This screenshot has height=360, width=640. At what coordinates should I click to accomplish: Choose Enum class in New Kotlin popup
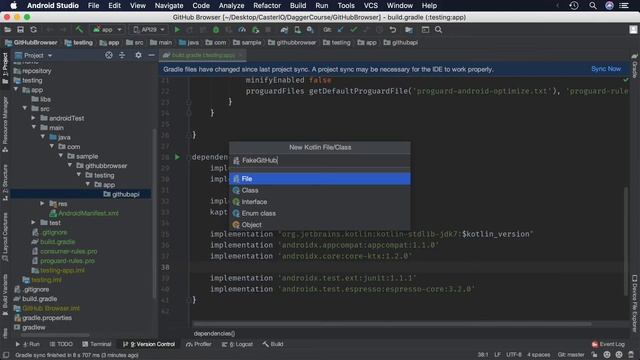pyautogui.click(x=320, y=213)
